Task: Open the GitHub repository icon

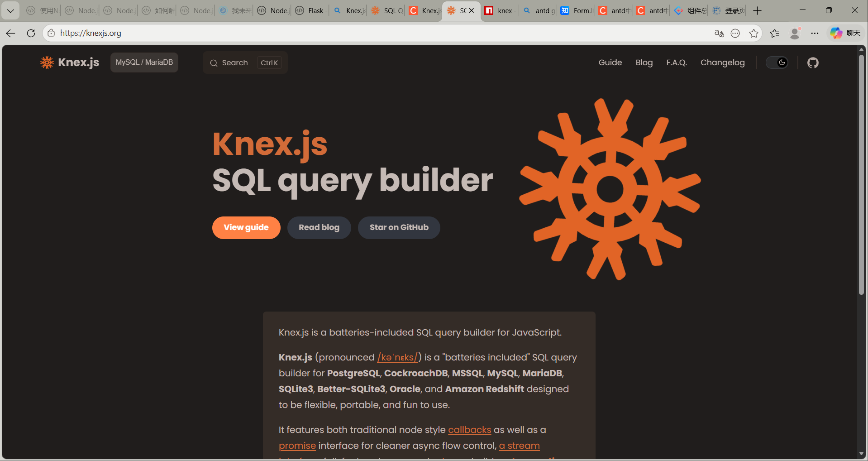Action: [x=813, y=62]
